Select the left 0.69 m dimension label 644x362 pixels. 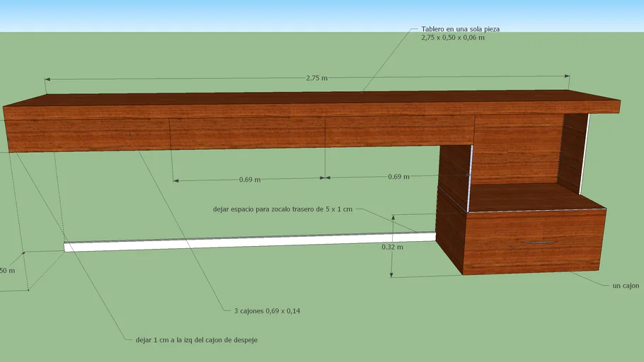(x=249, y=180)
